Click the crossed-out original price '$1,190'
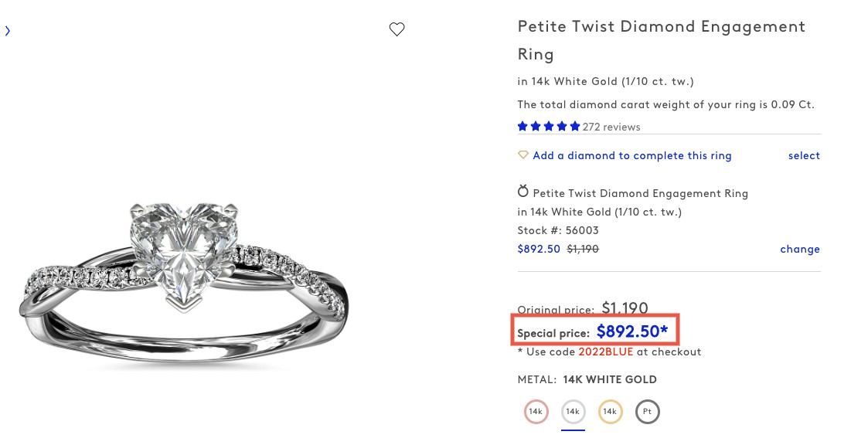Image resolution: width=868 pixels, height=445 pixels. point(582,249)
